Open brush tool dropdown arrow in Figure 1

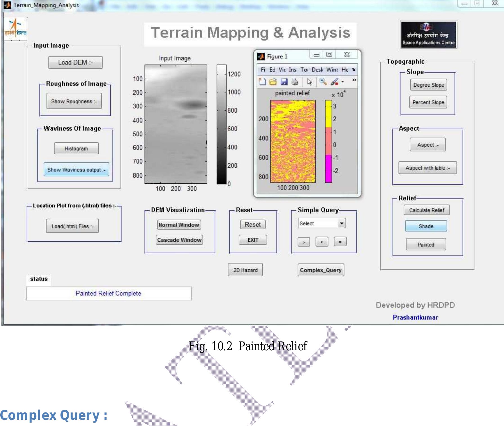pyautogui.click(x=343, y=82)
